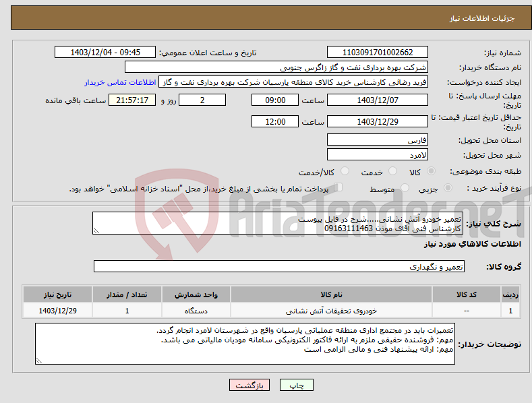Image resolution: width=532 pixels, height=403 pixels.
Task: Click the table date cell 1403/12/29
Action: (x=58, y=311)
